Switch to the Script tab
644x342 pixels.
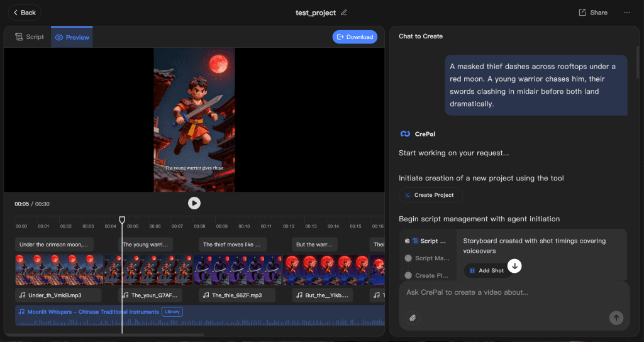click(30, 37)
